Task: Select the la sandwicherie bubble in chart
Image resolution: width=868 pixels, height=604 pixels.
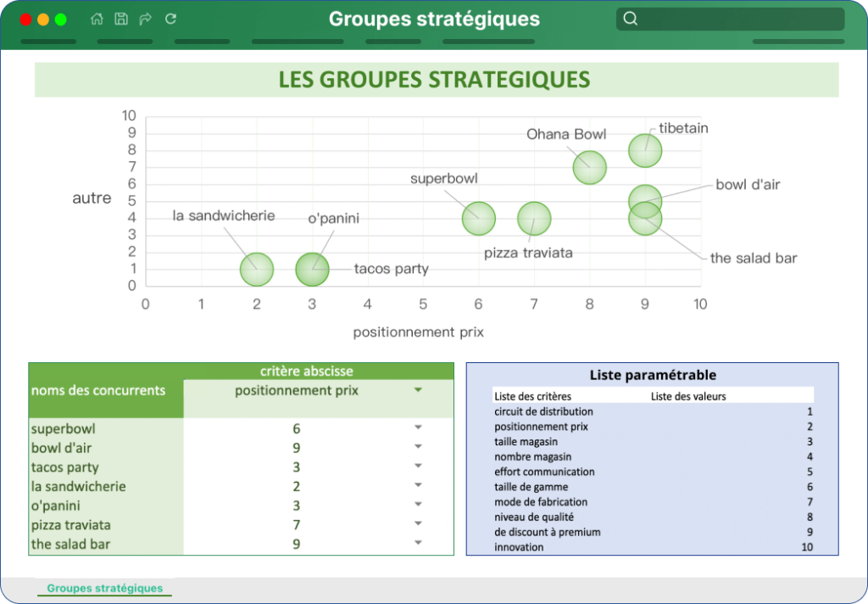Action: [x=257, y=269]
